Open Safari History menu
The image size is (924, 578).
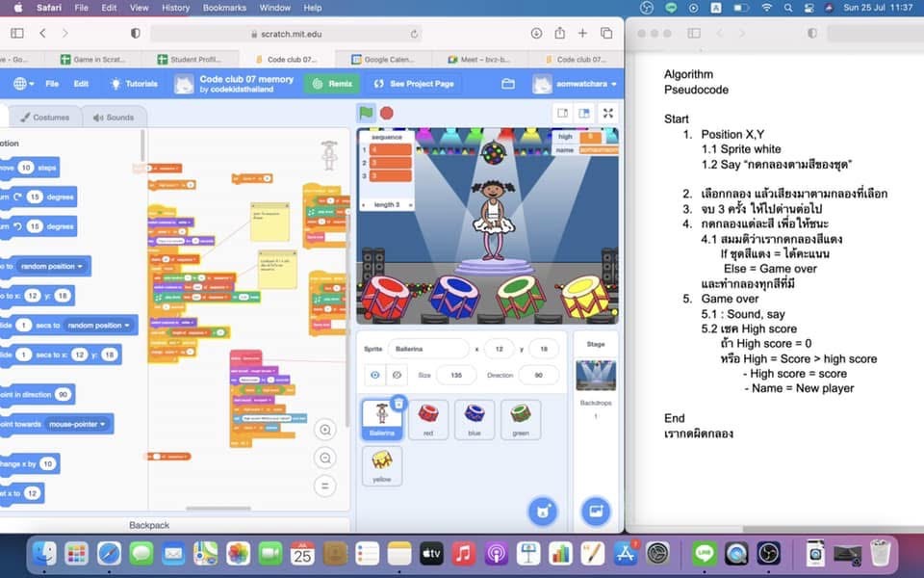point(175,8)
